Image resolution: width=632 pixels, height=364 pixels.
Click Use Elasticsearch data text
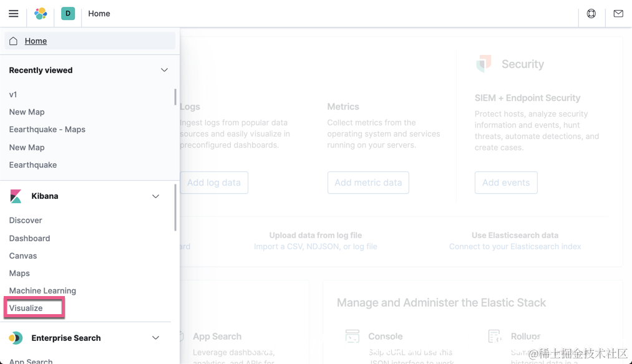pos(515,235)
